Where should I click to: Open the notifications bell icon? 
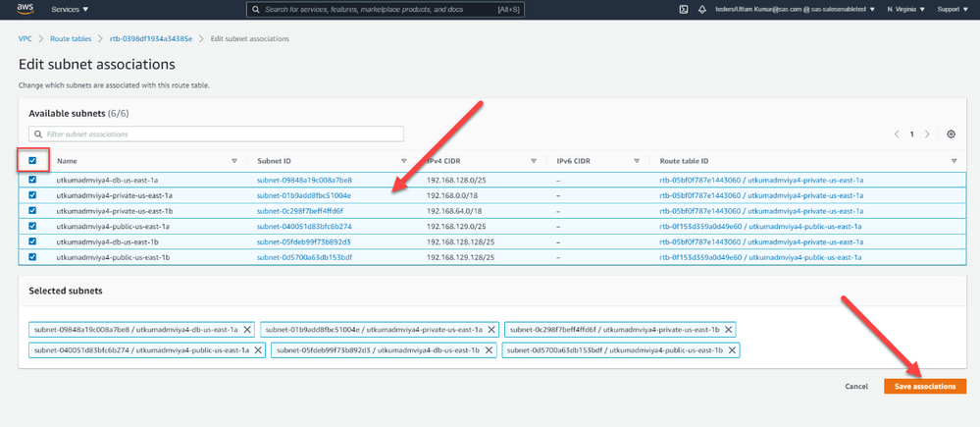click(701, 10)
